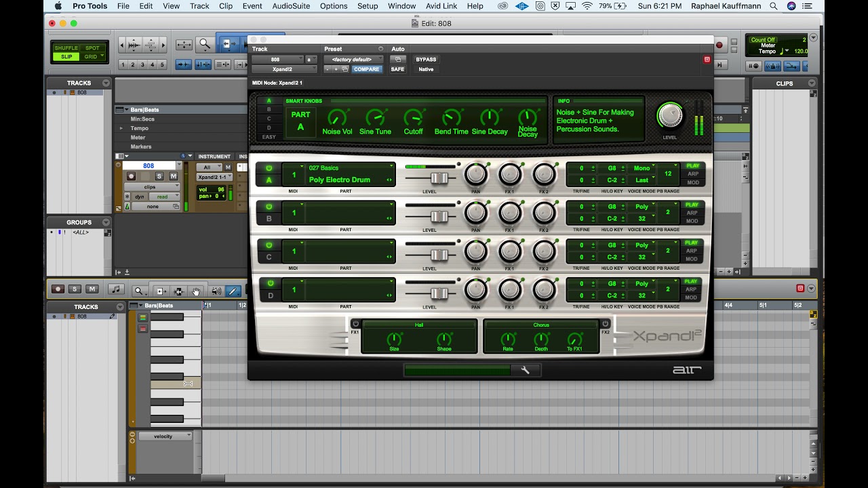Image resolution: width=868 pixels, height=488 pixels.
Task: Toggle power for Xpand!2 part A
Action: click(x=269, y=167)
